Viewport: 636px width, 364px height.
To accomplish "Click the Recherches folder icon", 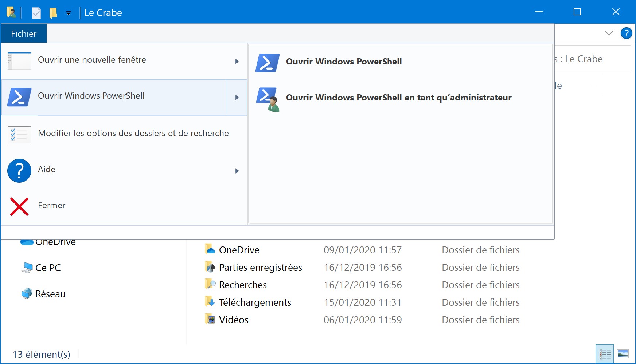I will coord(210,284).
